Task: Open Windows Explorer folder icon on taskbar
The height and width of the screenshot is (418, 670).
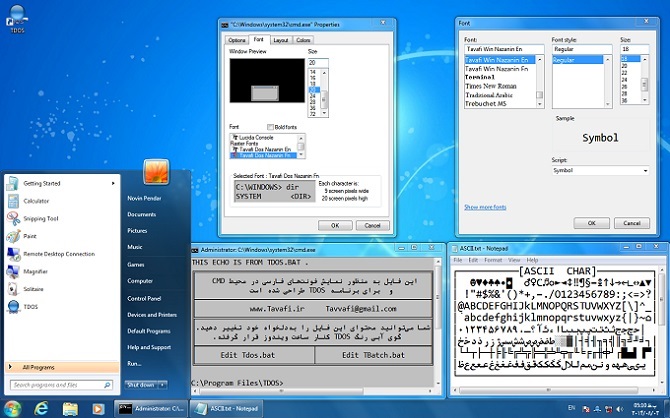Action: [71, 409]
